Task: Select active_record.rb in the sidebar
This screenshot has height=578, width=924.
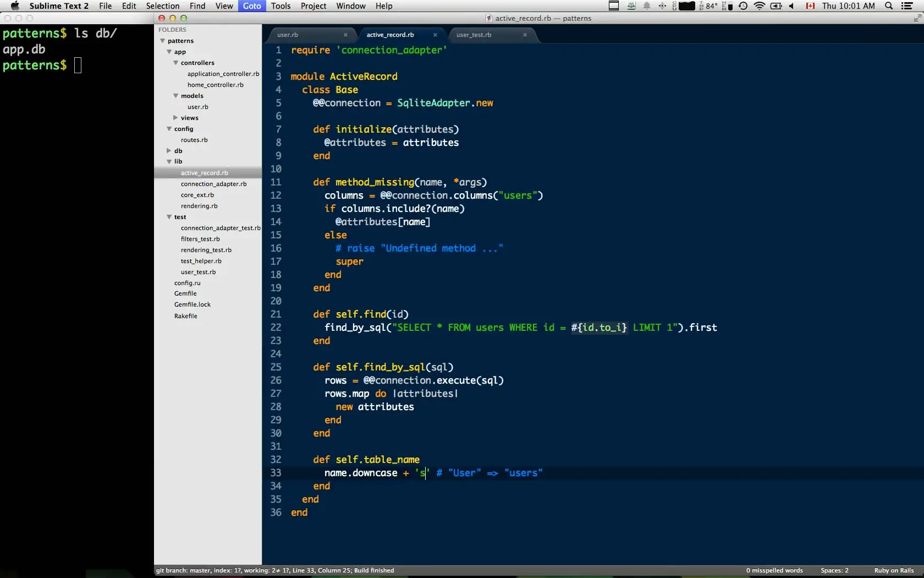Action: coord(204,173)
